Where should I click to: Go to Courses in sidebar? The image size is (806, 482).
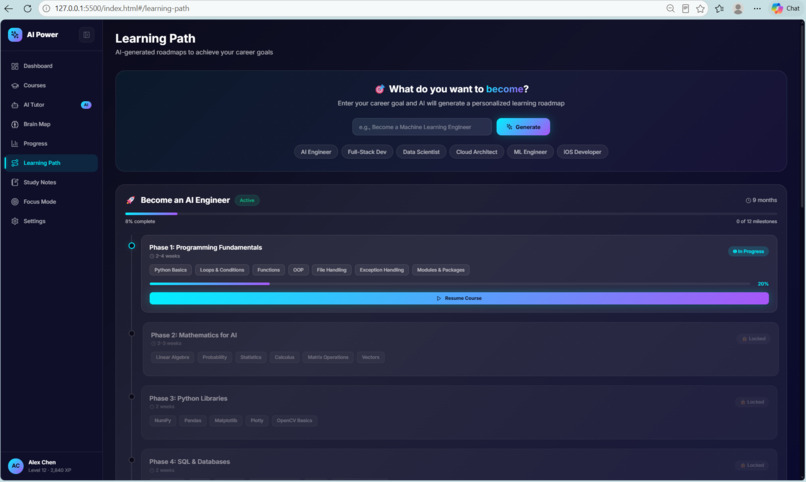click(51, 86)
